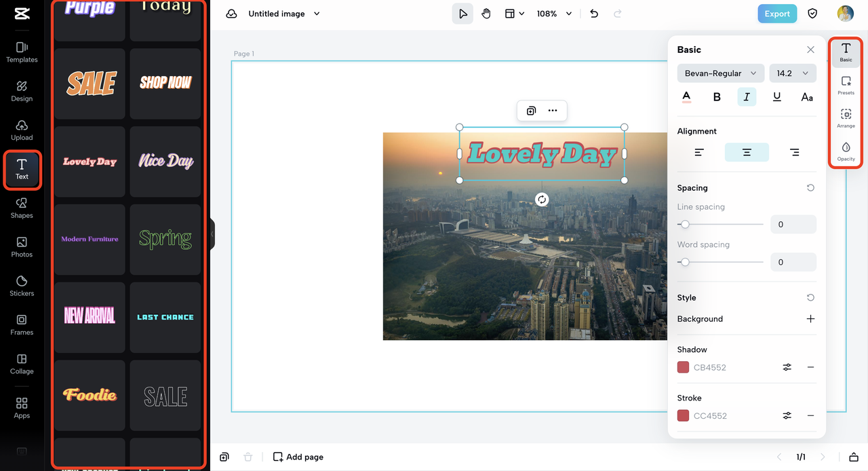The height and width of the screenshot is (471, 868).
Task: Click the Export button
Action: [777, 14]
